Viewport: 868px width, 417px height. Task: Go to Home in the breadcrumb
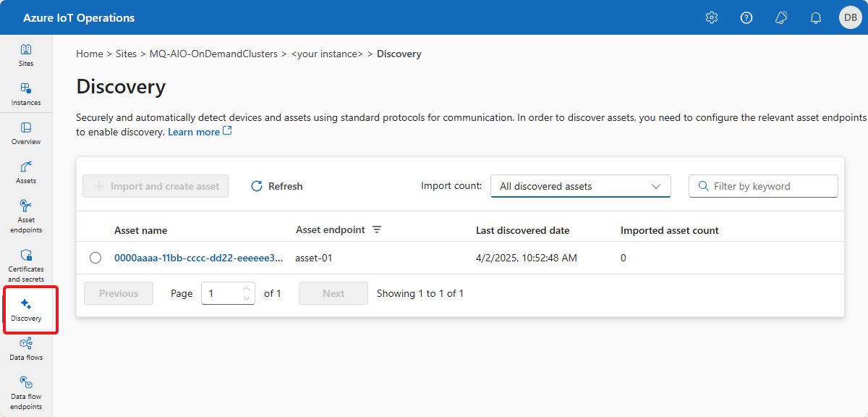tap(90, 54)
